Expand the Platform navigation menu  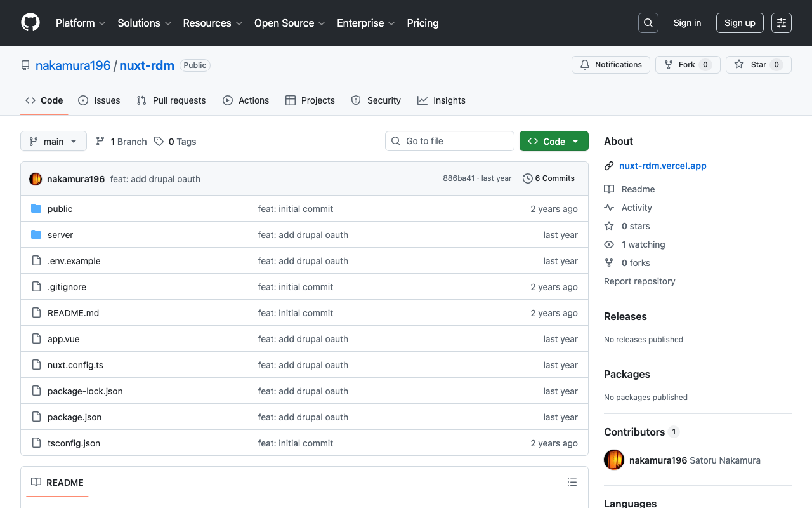pos(81,23)
